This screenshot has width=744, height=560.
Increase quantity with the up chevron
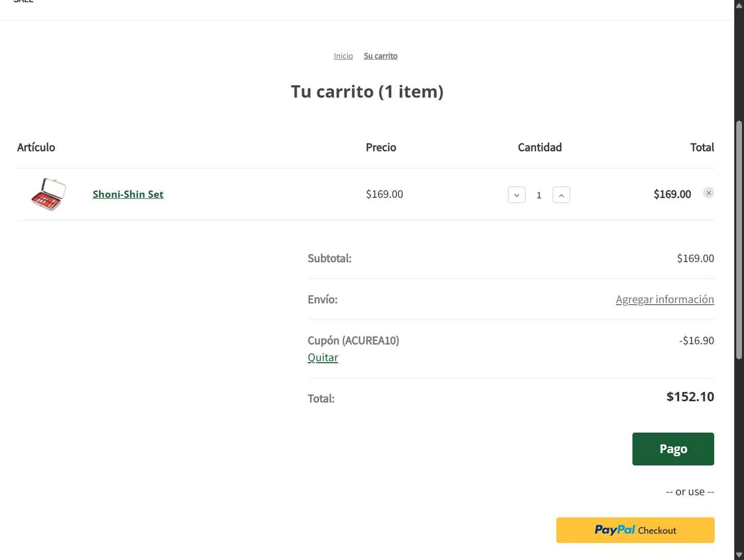pos(561,195)
